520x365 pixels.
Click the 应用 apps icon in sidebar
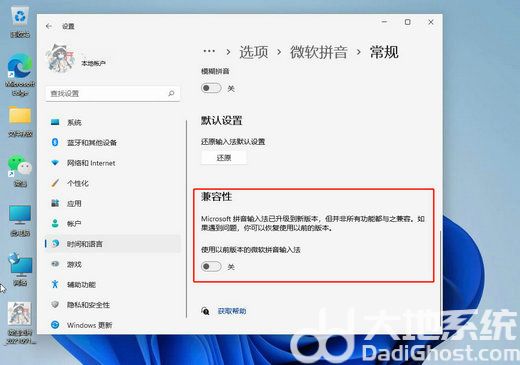pyautogui.click(x=55, y=203)
